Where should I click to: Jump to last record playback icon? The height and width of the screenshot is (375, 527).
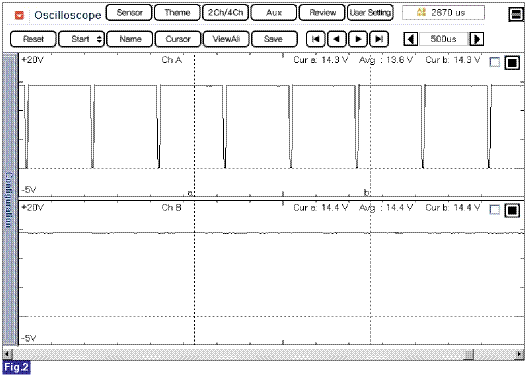[x=379, y=39]
